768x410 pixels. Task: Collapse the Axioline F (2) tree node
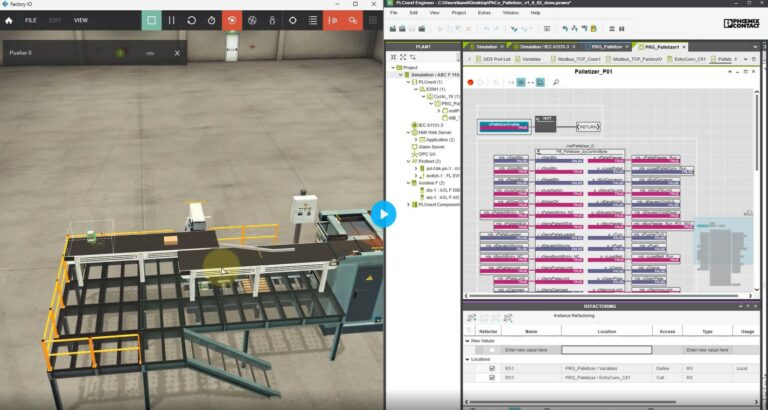click(408, 183)
